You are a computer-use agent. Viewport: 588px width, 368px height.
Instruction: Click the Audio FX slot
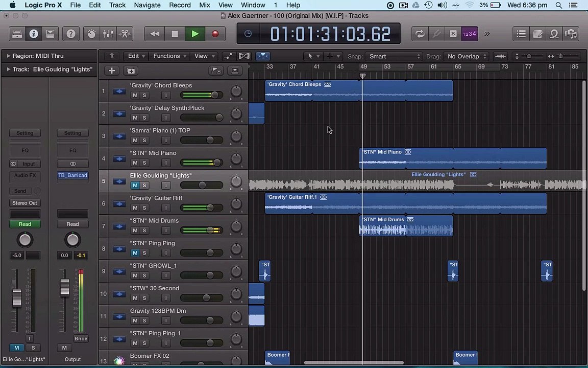point(24,175)
